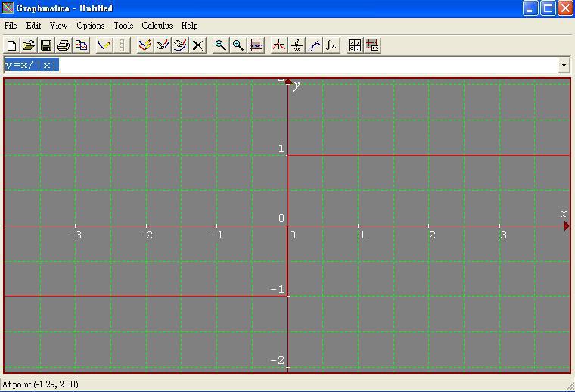Viewport: 575px width, 392px height.
Task: Click the Zoom In magnifier
Action: [221, 45]
